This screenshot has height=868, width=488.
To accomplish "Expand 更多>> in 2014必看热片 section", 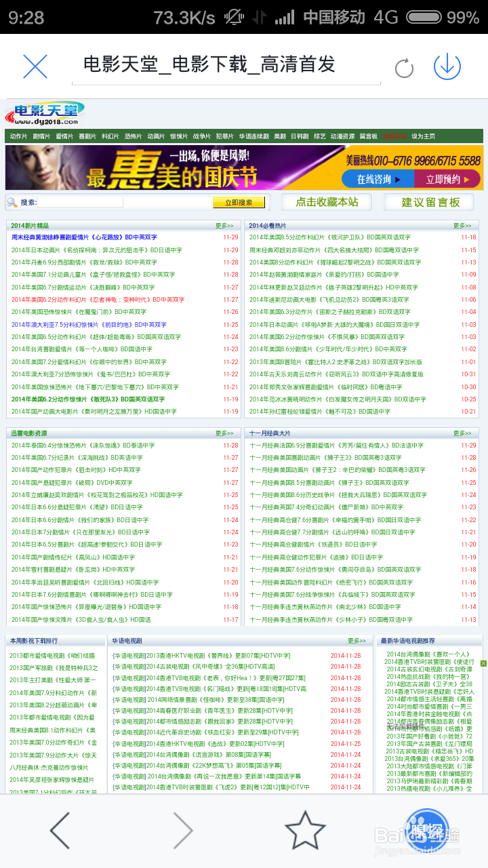I will pos(462,226).
